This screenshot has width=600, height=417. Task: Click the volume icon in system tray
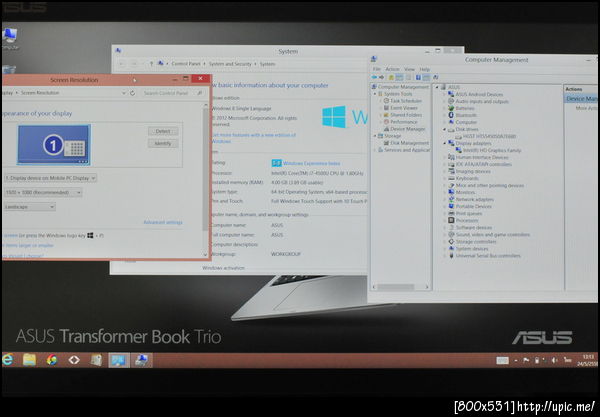(x=554, y=360)
